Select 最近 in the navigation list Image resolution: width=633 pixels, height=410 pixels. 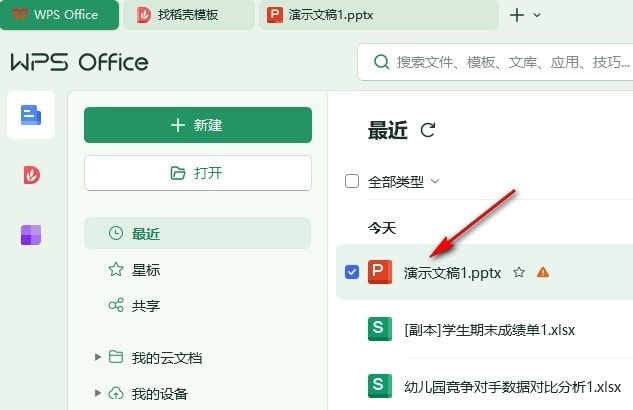[x=197, y=233]
